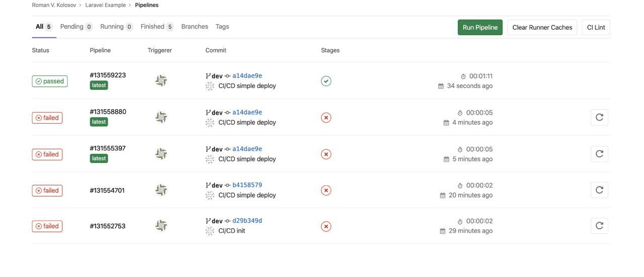The height and width of the screenshot is (277, 644).
Task: Open triggerer avatar for pipeline #131558880
Action: point(161,117)
